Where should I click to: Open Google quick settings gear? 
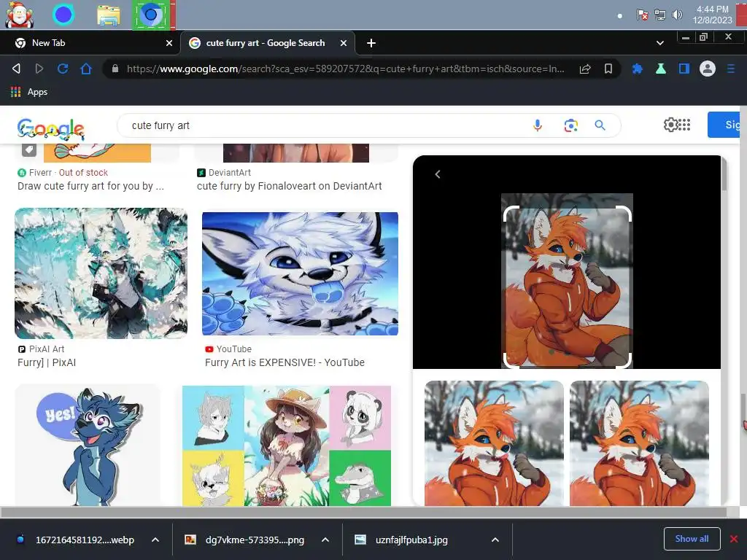670,125
